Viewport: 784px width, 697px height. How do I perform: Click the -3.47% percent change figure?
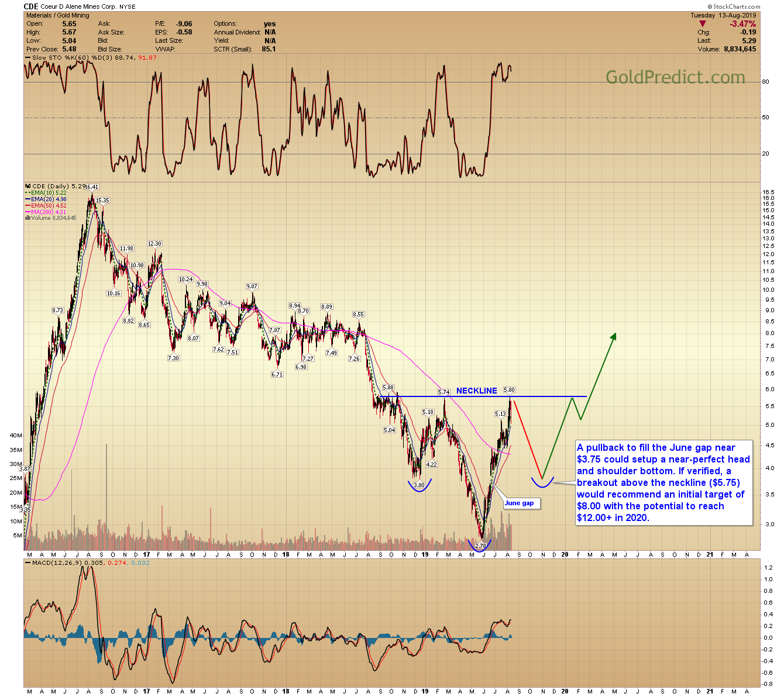click(x=742, y=24)
